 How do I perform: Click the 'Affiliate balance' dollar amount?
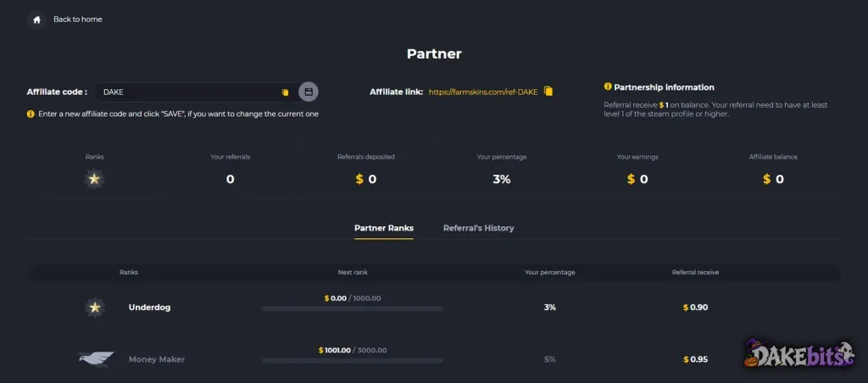pos(773,180)
